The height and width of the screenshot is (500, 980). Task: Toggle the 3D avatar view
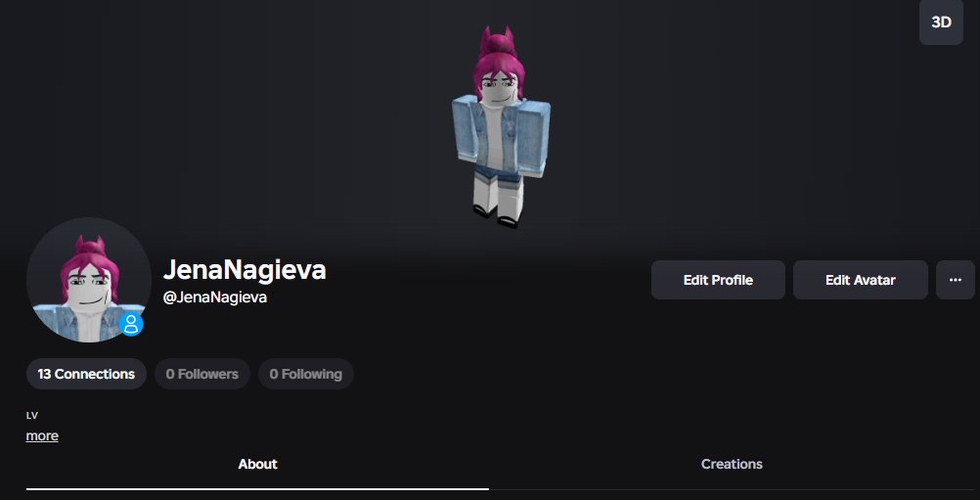coord(941,23)
